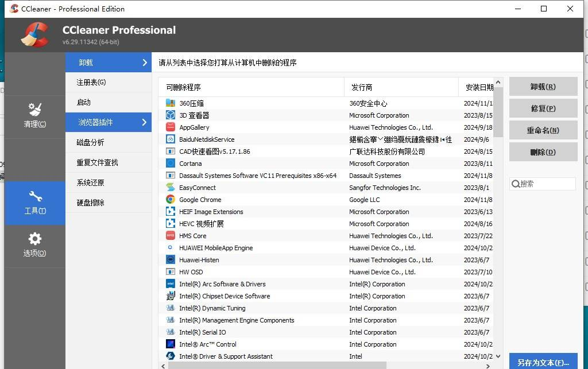This screenshot has width=588, height=369.
Task: Open the 清理 cleaner broom icon
Action: coord(34,109)
